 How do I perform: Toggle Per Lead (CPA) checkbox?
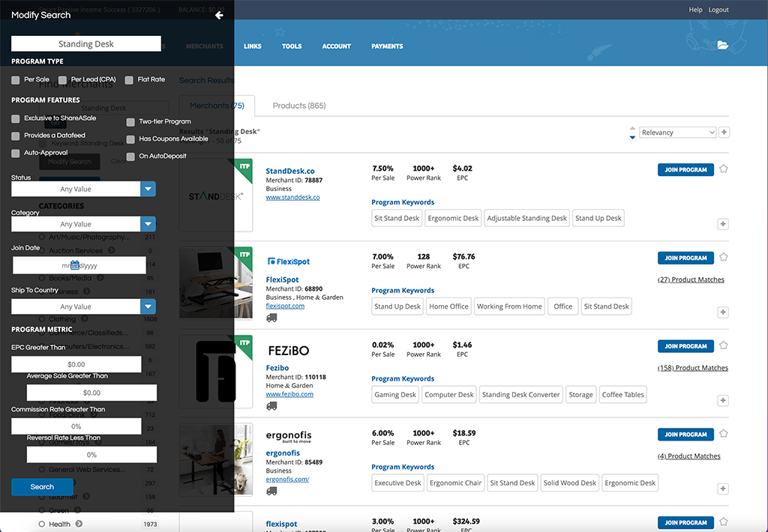point(63,79)
